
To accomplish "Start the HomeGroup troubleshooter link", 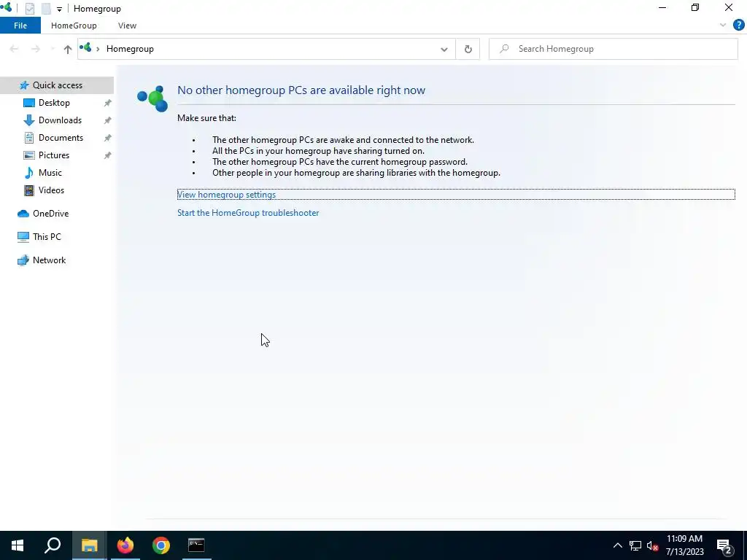I will 248,213.
